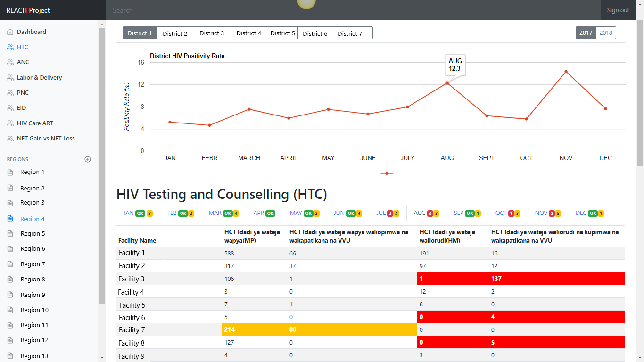Viewport: 644px width, 362px height.
Task: Click the EID icon in the navigation
Action: click(9, 107)
